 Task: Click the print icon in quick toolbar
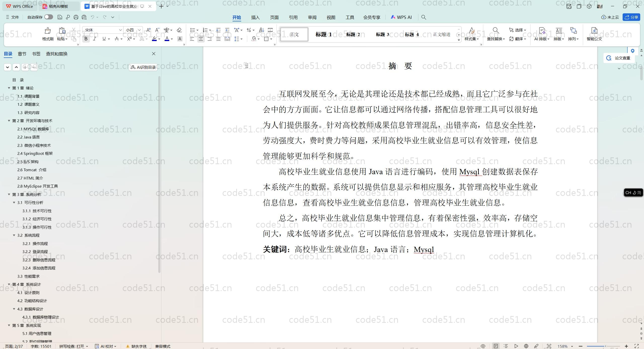point(76,17)
